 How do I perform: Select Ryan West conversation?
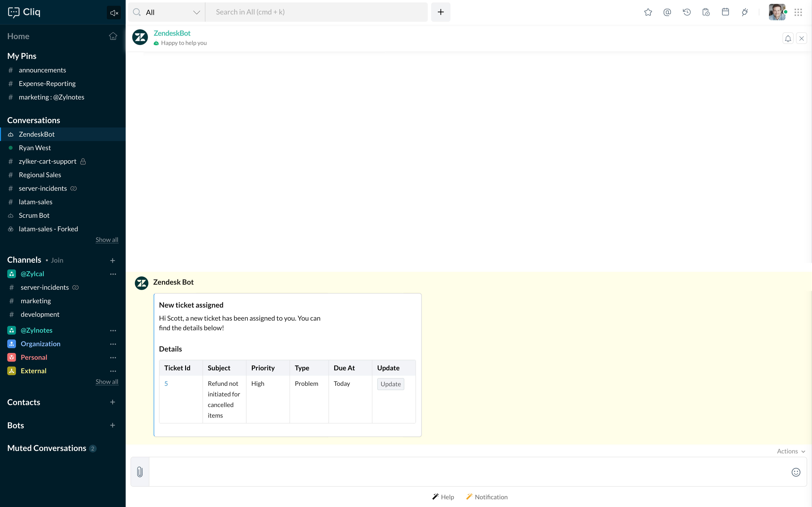coord(35,148)
